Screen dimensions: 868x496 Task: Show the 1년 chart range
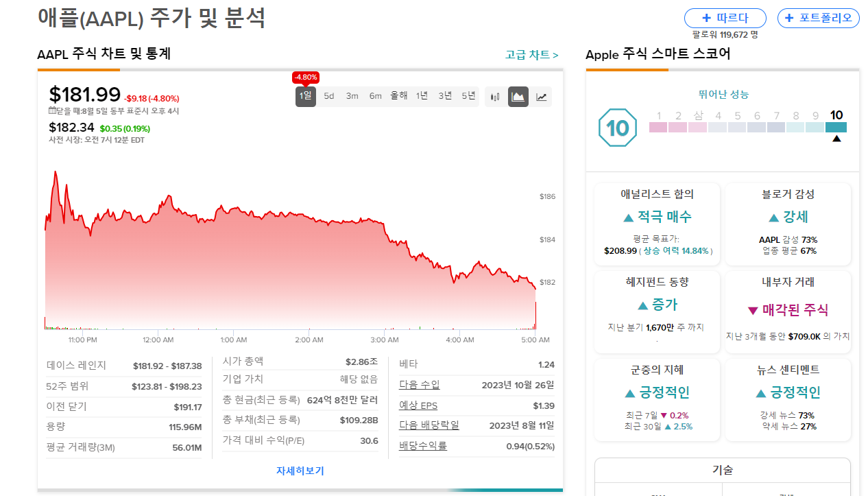point(422,96)
